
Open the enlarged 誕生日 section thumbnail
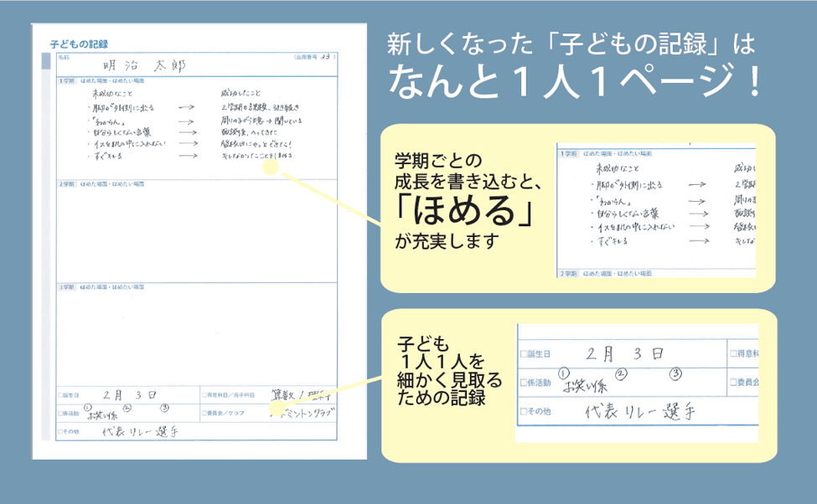(637, 383)
